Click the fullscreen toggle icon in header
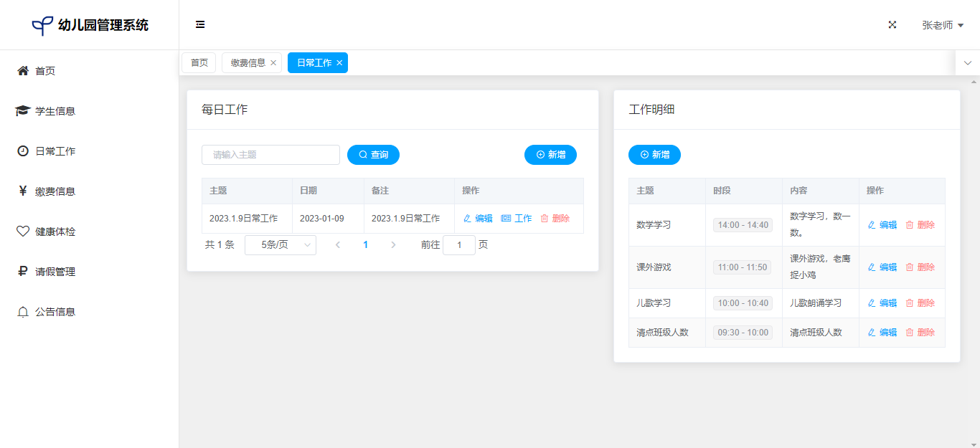This screenshot has height=448, width=980. pyautogui.click(x=892, y=25)
